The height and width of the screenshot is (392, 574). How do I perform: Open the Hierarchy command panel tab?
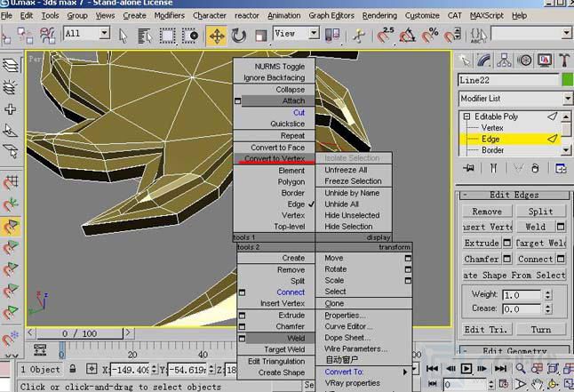[x=504, y=60]
